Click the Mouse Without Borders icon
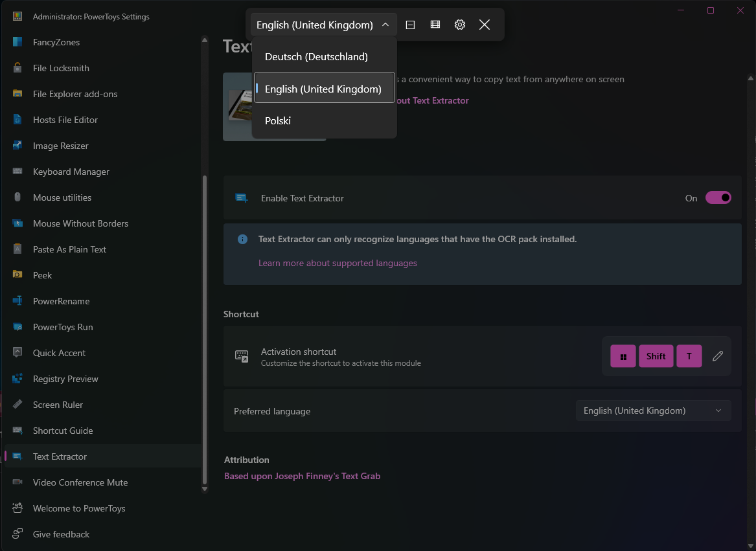The width and height of the screenshot is (756, 551). click(x=17, y=223)
